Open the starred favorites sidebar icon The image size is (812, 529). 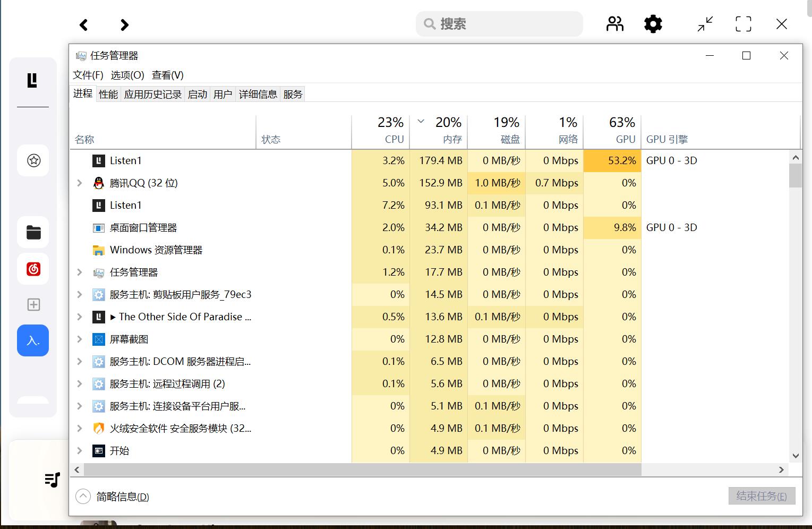tap(33, 160)
